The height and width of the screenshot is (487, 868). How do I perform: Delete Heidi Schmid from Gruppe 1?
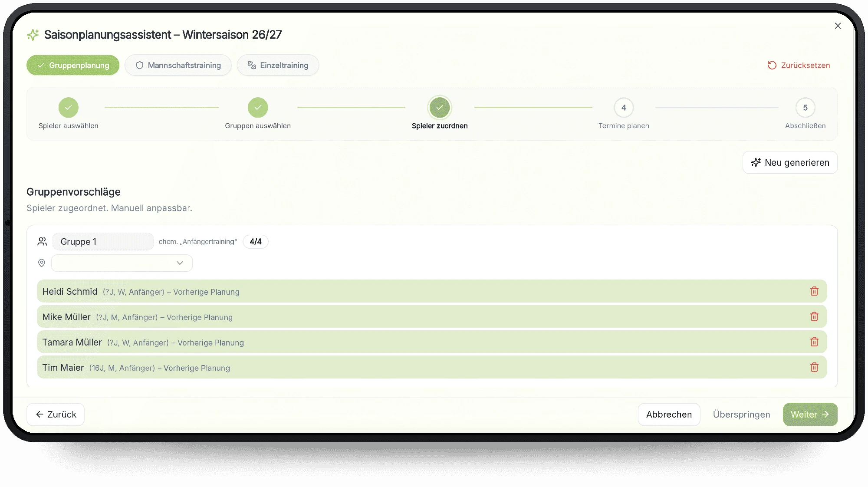814,291
